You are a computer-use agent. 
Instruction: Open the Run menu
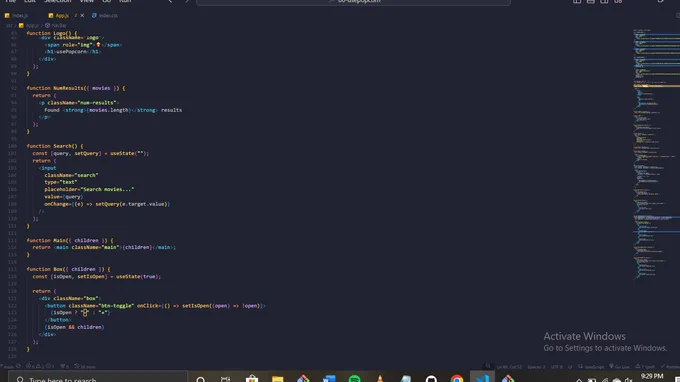pyautogui.click(x=125, y=1)
